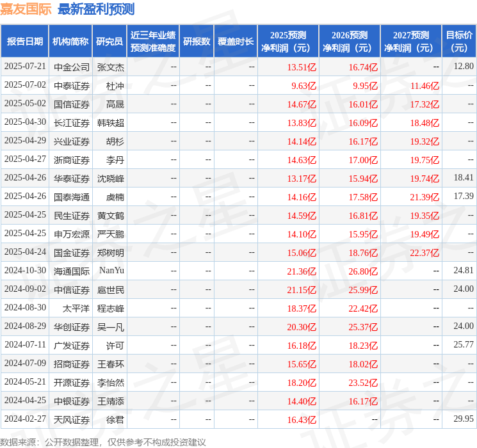Click the 研报数 column header
The image size is (477, 448).
coord(197,42)
